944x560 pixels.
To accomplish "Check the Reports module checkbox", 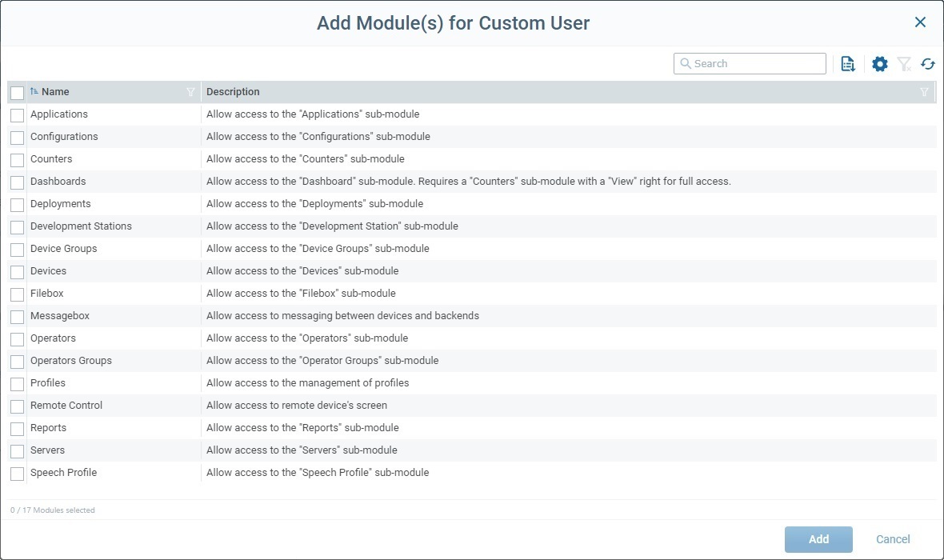I will coord(17,428).
